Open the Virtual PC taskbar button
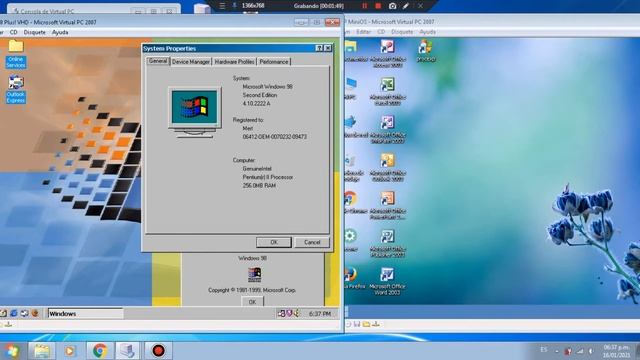 pyautogui.click(x=128, y=351)
